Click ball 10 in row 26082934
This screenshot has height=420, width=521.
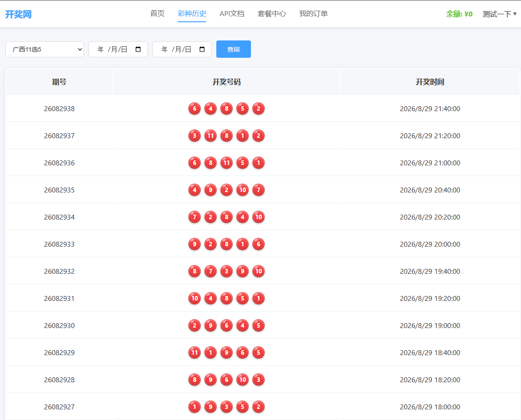[259, 217]
